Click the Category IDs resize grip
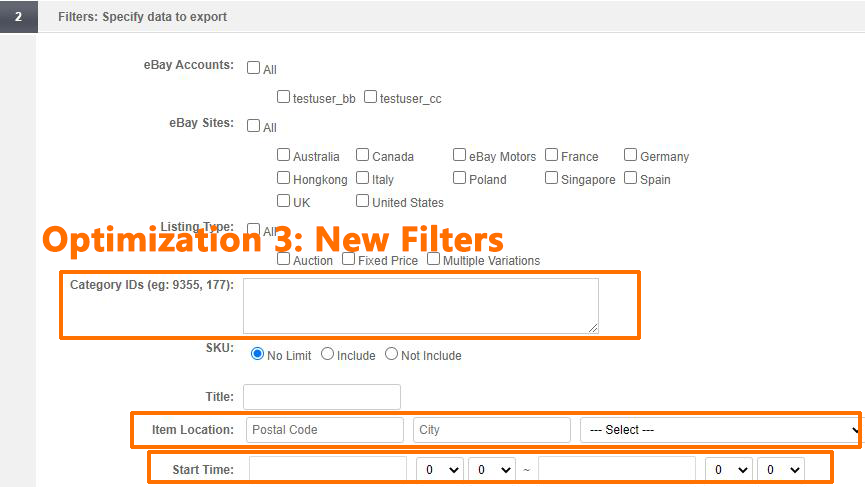 click(x=593, y=328)
